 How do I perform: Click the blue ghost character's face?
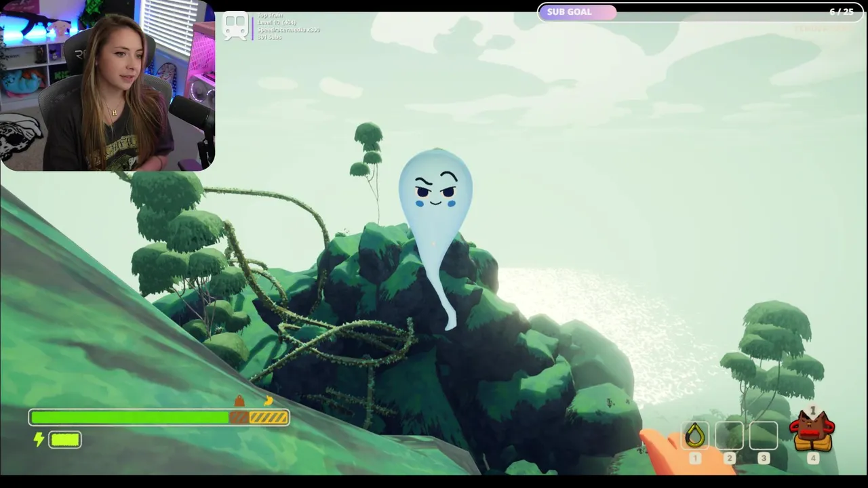(435, 189)
